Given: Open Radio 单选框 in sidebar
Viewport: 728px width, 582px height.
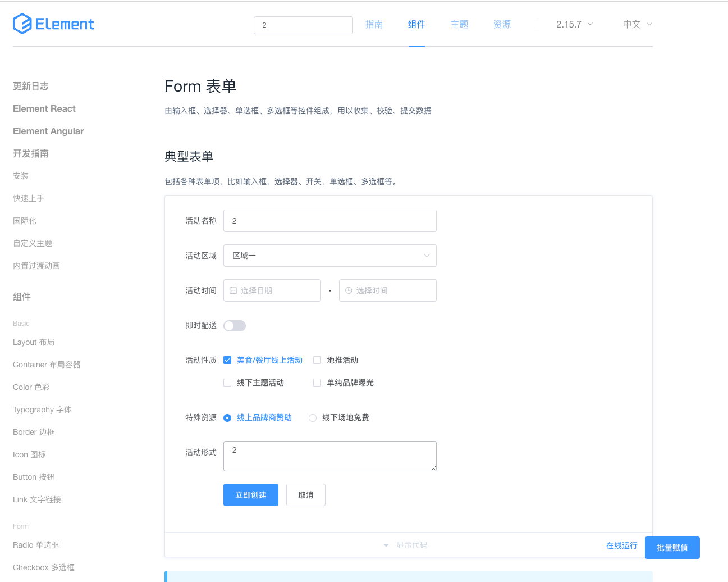Looking at the screenshot, I should (36, 545).
